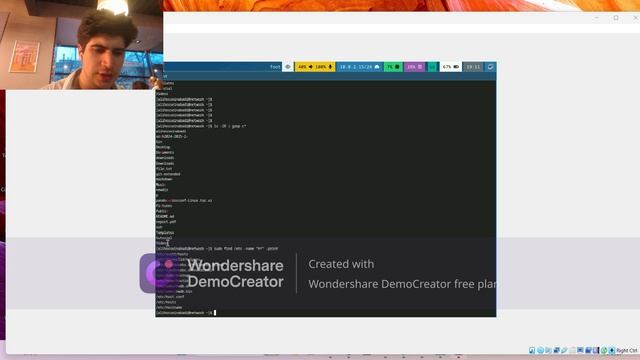
Task: Click the "git-extended" entry in terminal output
Action: pyautogui.click(x=168, y=174)
